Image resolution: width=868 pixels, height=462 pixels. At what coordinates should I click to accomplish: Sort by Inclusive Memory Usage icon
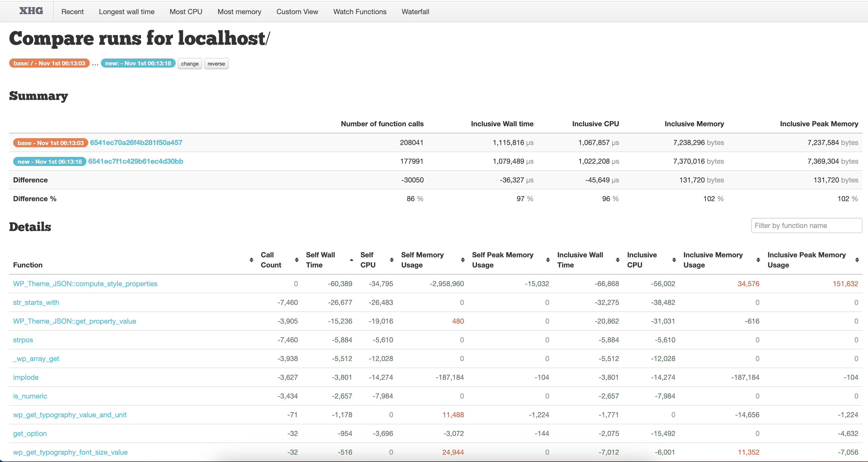pyautogui.click(x=758, y=260)
